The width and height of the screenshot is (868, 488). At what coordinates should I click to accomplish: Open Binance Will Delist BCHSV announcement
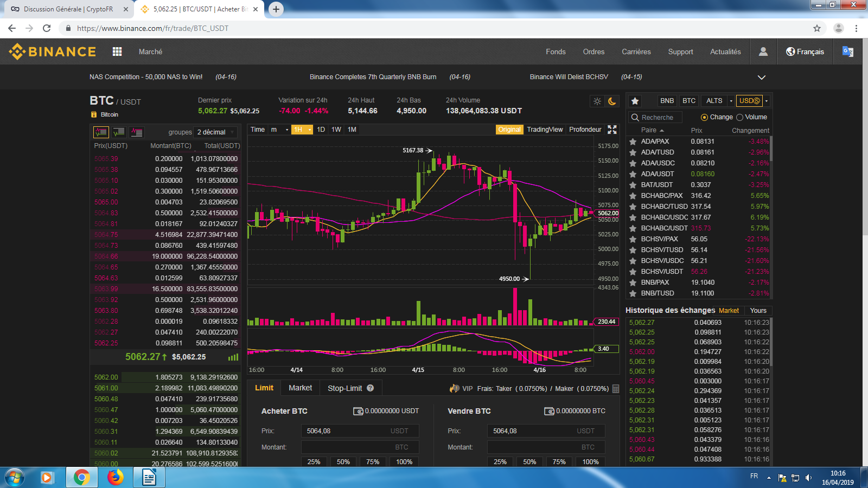[x=569, y=77]
